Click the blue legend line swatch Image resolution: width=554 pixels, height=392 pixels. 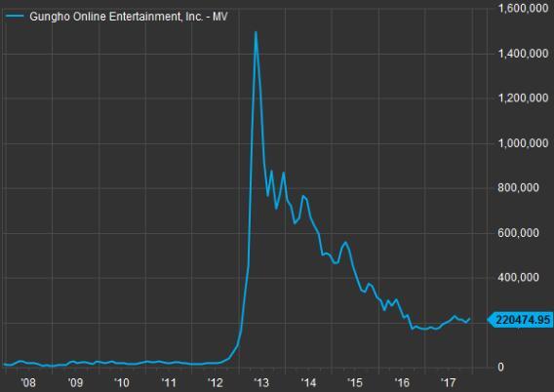16,17
